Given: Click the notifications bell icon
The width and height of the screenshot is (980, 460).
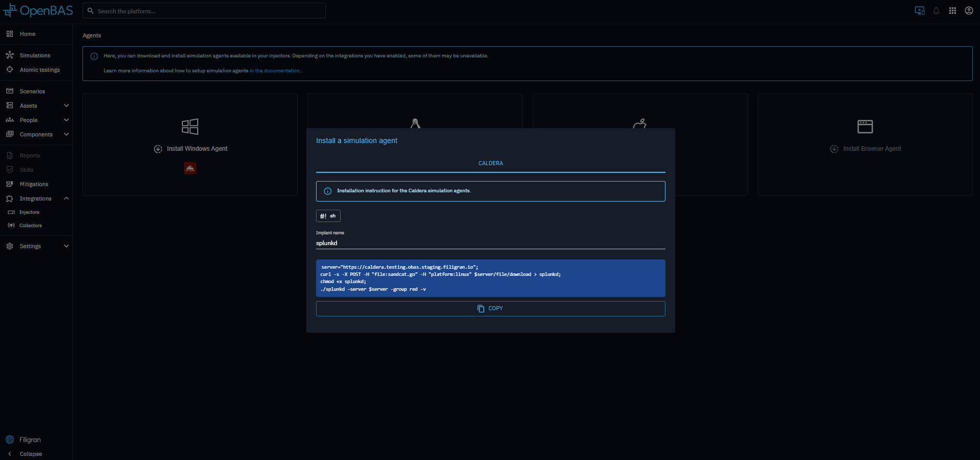Looking at the screenshot, I should tap(936, 11).
